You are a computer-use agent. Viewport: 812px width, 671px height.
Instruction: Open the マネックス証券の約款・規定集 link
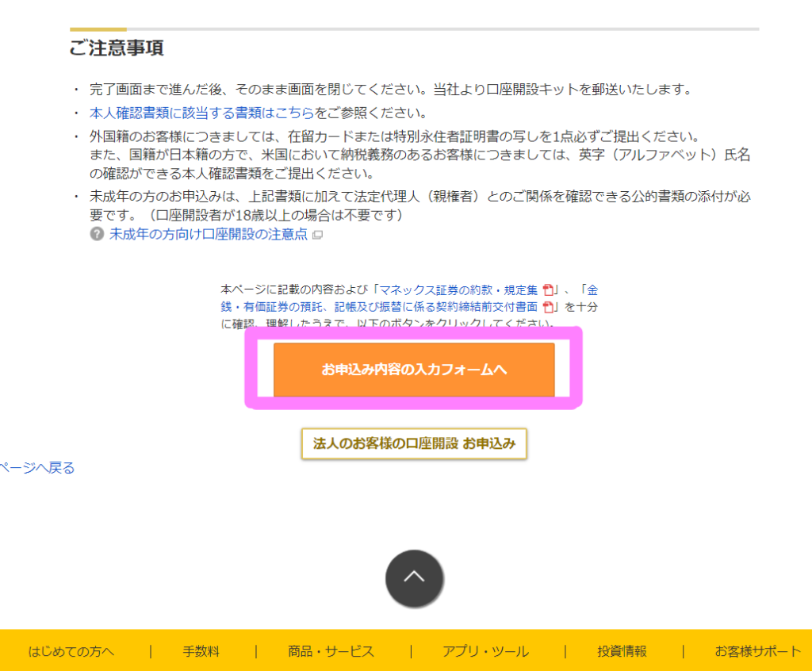click(459, 289)
